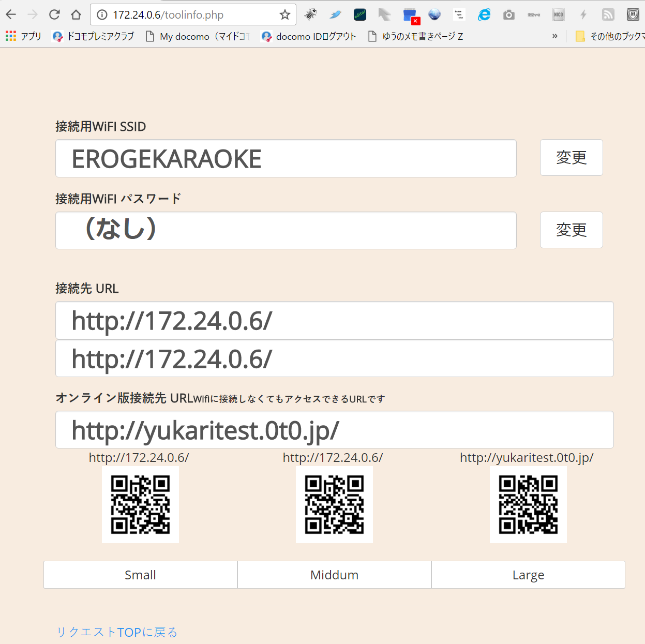Reload the toolinfo.php page
Viewport: 645px width, 644px height.
point(54,14)
